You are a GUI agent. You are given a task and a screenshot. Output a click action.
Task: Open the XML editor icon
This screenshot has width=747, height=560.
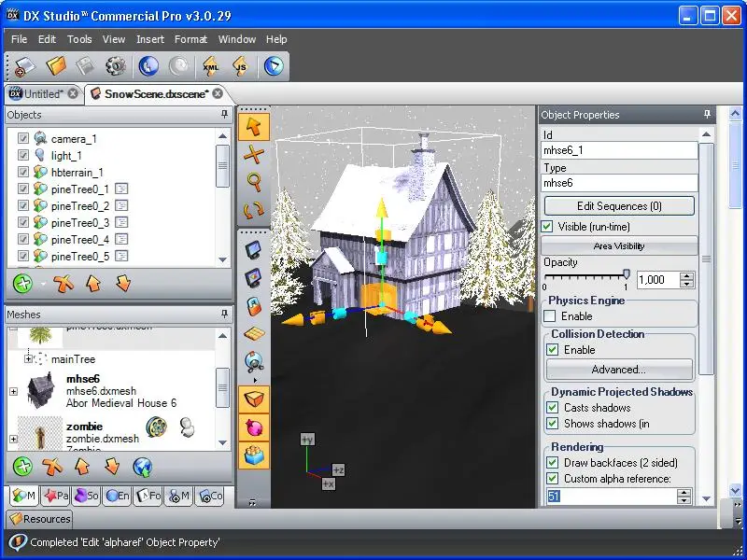point(211,66)
